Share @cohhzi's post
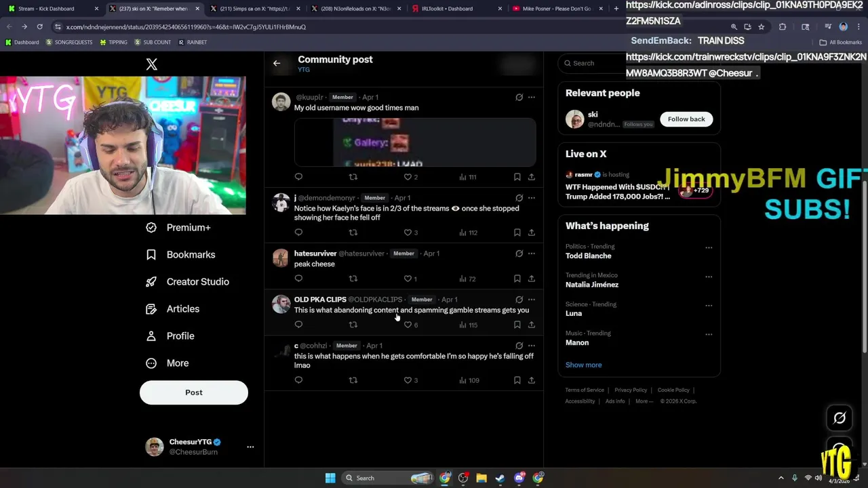The width and height of the screenshot is (868, 488). click(532, 380)
